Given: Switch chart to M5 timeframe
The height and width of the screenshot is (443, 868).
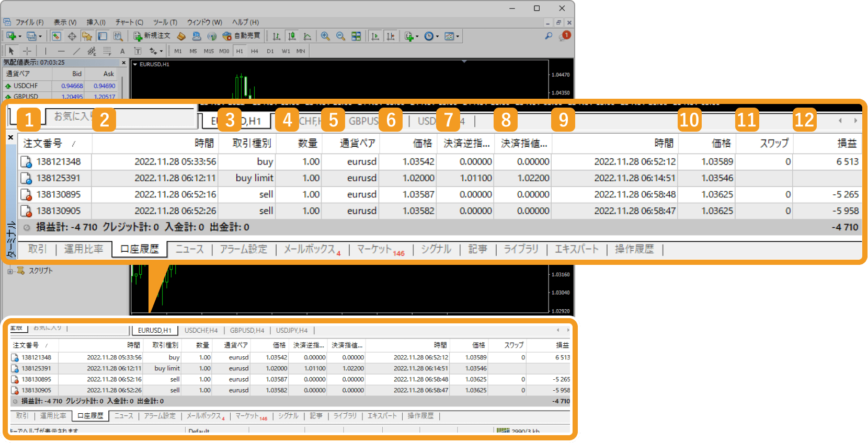Looking at the screenshot, I should click(193, 51).
